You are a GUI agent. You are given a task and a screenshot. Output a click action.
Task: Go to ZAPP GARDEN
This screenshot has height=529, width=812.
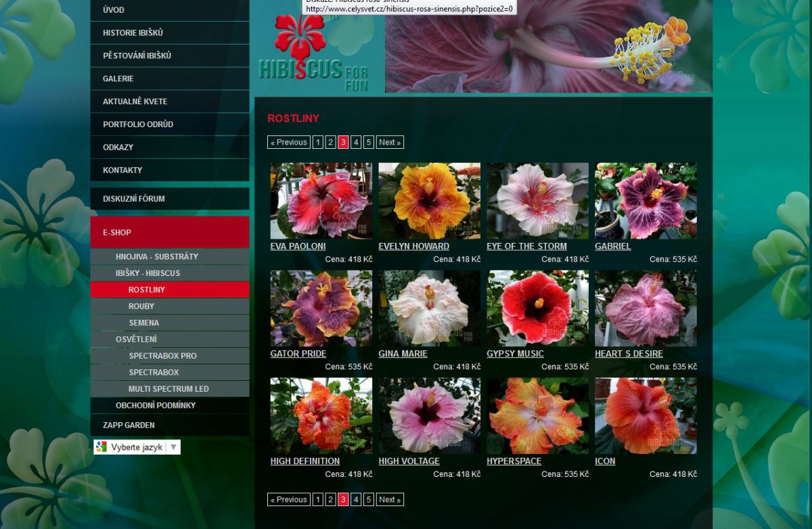[170, 425]
